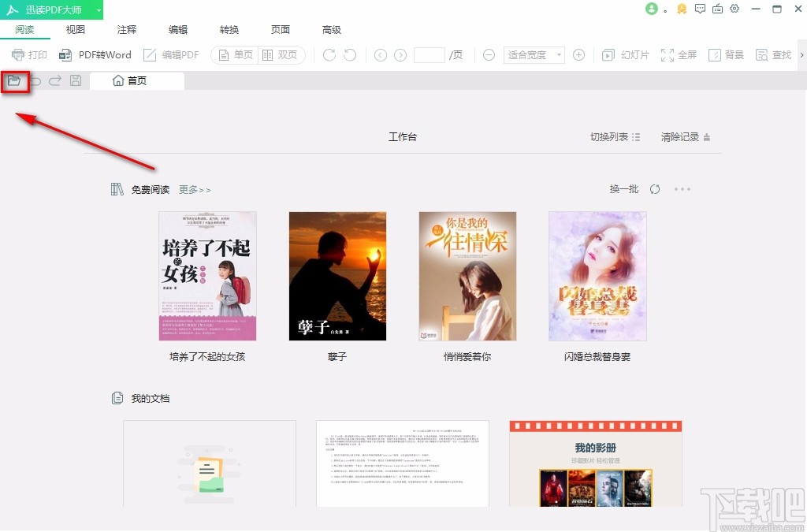Open the 页面 ribbon tab

tap(280, 29)
